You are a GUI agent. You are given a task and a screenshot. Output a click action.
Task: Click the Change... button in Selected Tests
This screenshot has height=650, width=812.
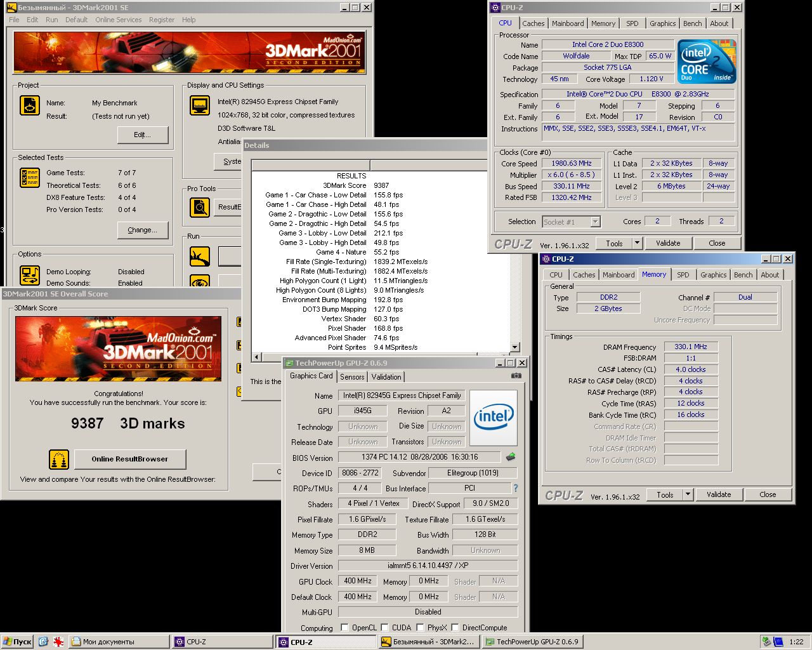point(143,230)
